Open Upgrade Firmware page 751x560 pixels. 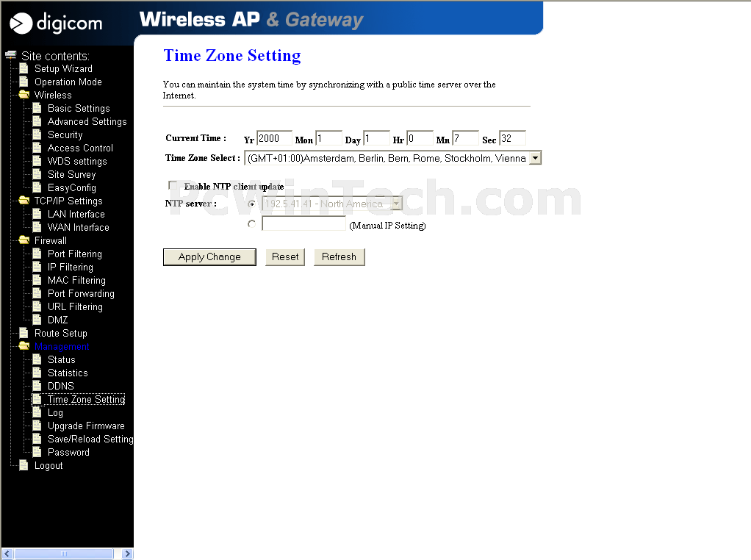86,426
